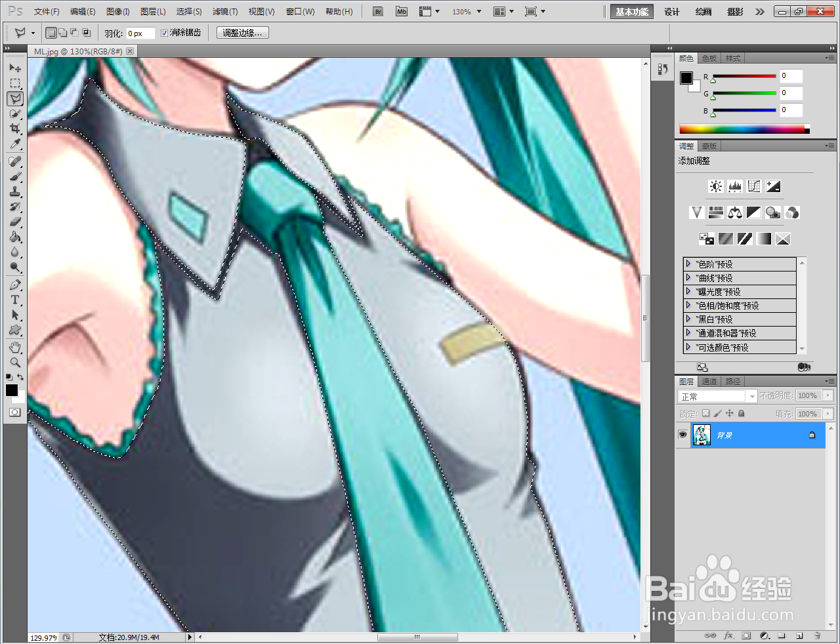Open the layer opacity 100% arrow
This screenshot has width=840, height=644.
coord(828,395)
